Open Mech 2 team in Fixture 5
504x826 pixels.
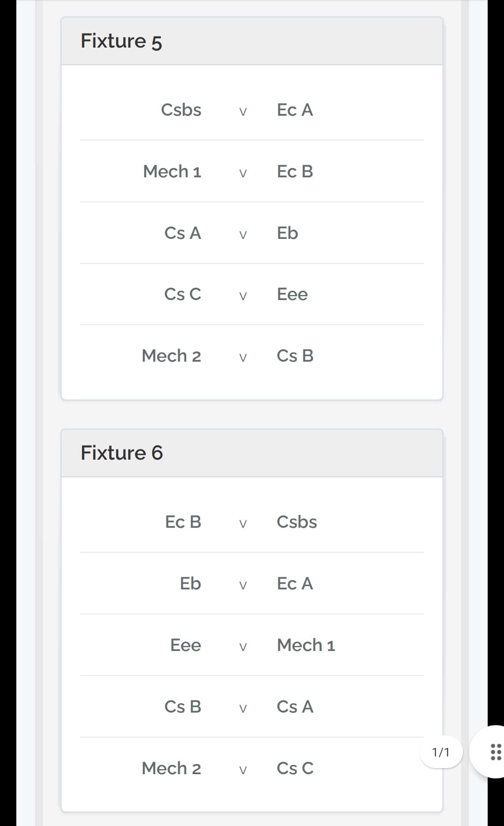[x=171, y=356]
